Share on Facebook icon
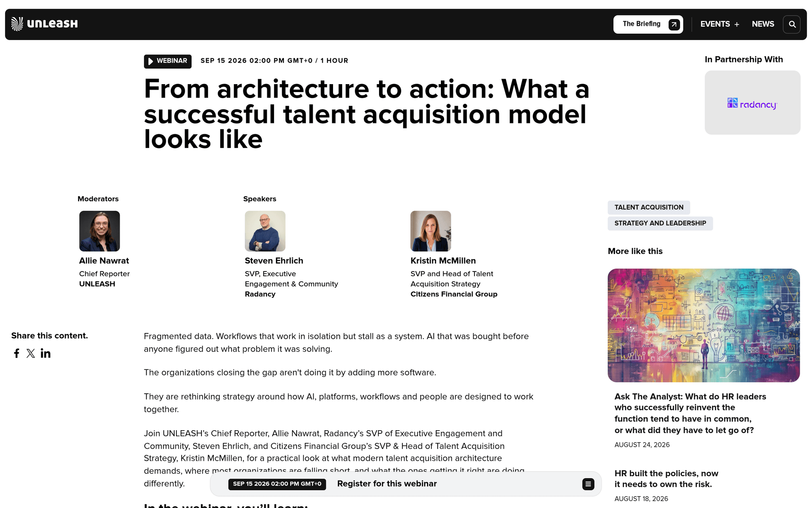Screen dimensions: 812x508 tap(17, 353)
